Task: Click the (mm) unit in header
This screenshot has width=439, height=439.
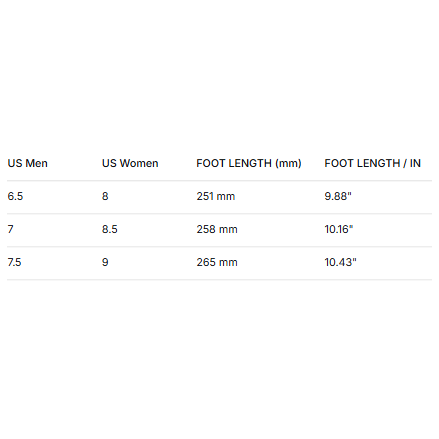Action: [x=288, y=163]
